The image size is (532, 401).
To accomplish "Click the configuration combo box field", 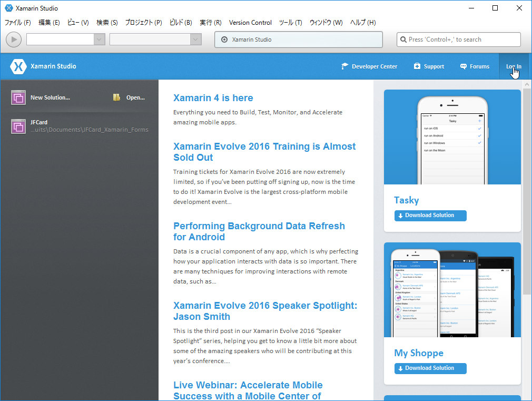I will click(x=61, y=40).
